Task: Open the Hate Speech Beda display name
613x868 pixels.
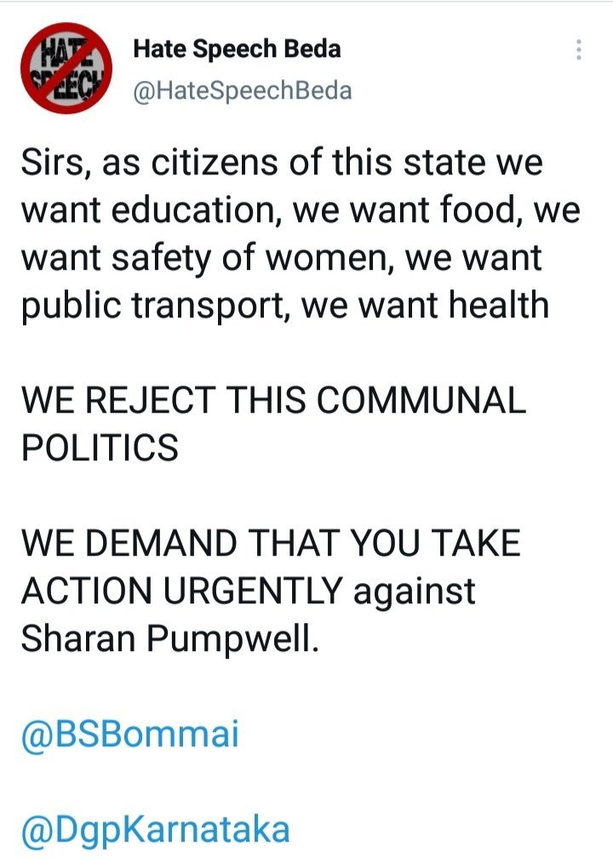Action: pyautogui.click(x=237, y=49)
